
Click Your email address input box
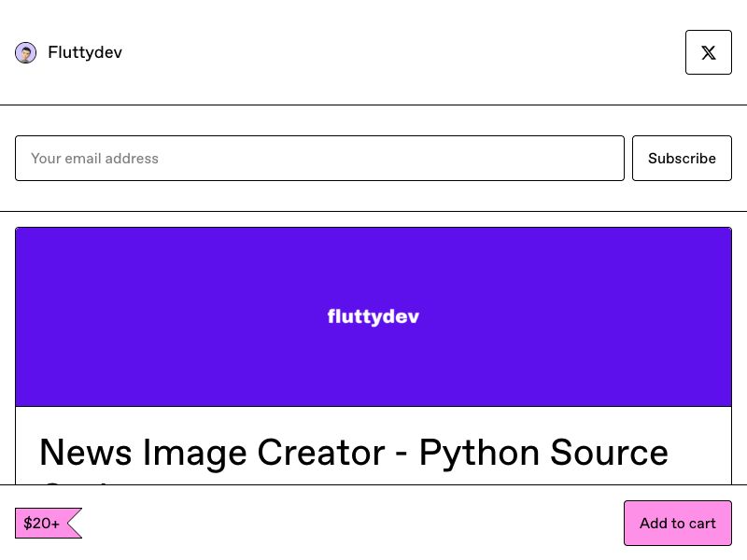319,158
